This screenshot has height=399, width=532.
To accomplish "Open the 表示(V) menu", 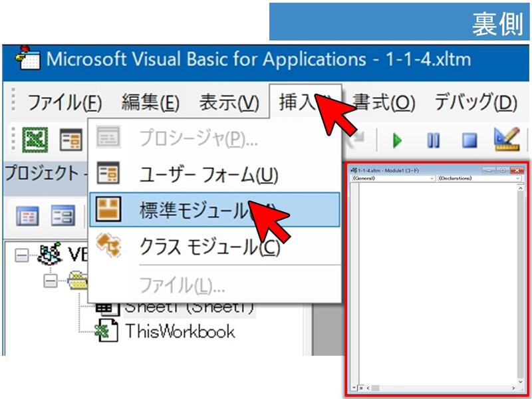I will (229, 102).
